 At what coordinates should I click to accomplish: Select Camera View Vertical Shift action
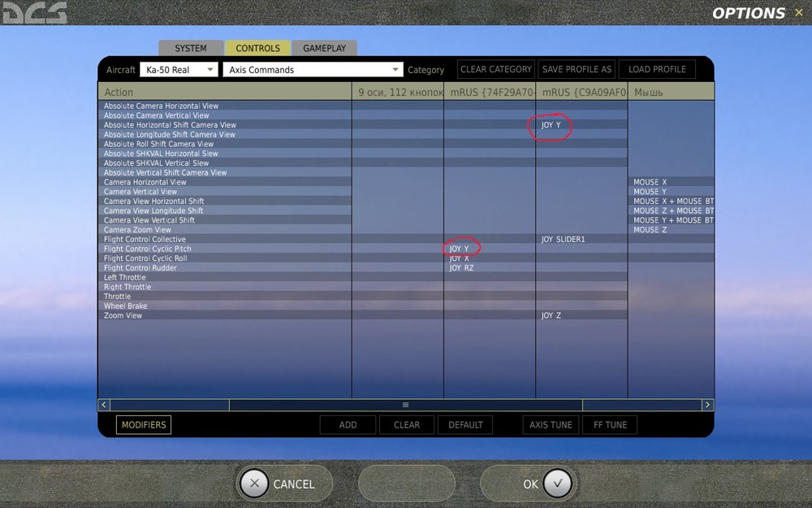(x=225, y=219)
